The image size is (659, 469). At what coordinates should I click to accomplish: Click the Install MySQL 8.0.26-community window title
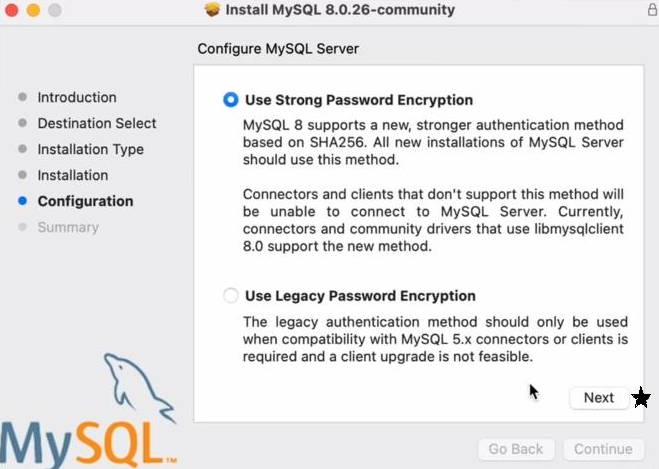pos(340,10)
